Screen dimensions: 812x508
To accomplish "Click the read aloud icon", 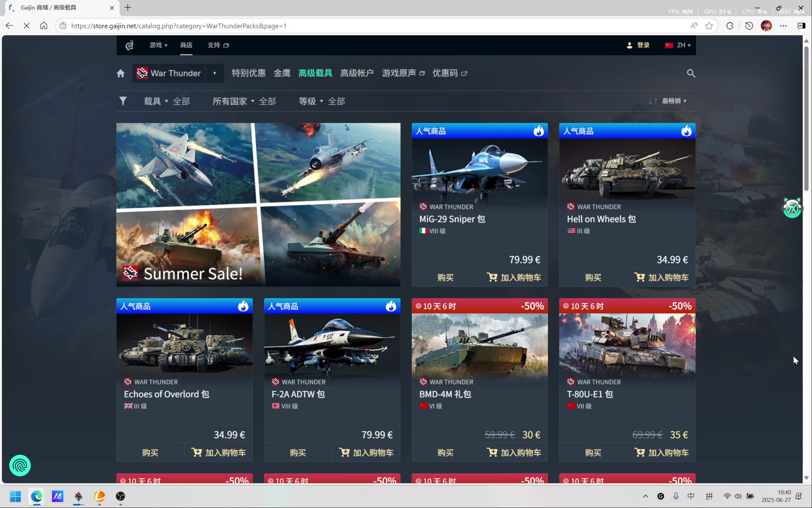I will pos(694,26).
